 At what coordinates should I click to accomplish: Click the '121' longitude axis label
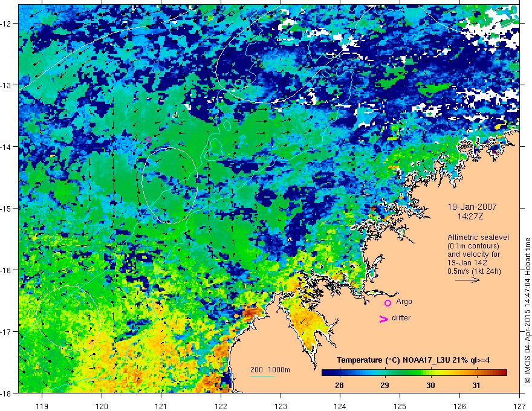pos(161,406)
